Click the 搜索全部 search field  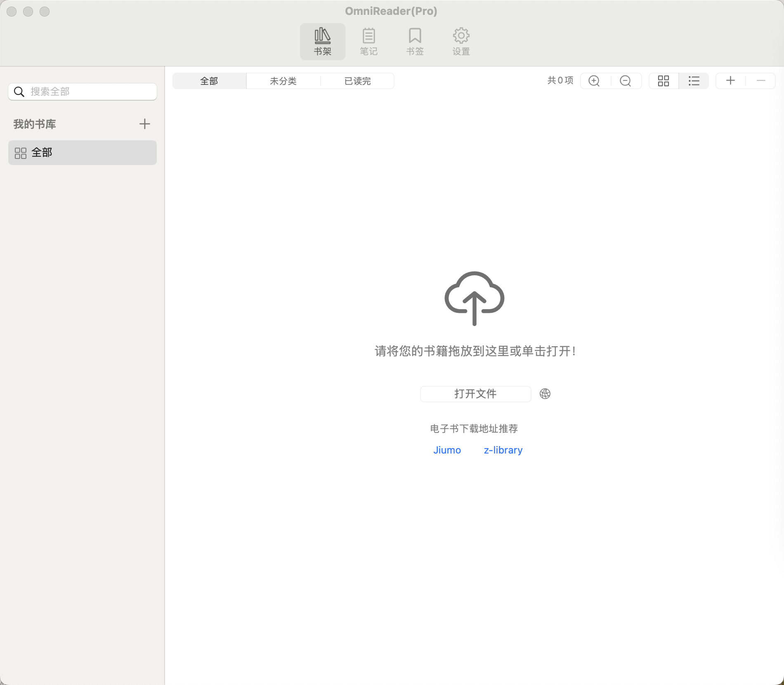click(83, 92)
